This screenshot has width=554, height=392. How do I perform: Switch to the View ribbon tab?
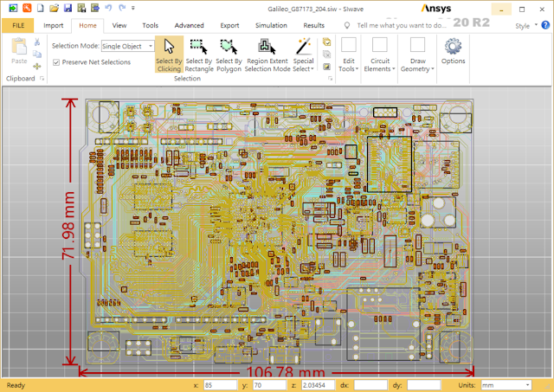pos(119,25)
